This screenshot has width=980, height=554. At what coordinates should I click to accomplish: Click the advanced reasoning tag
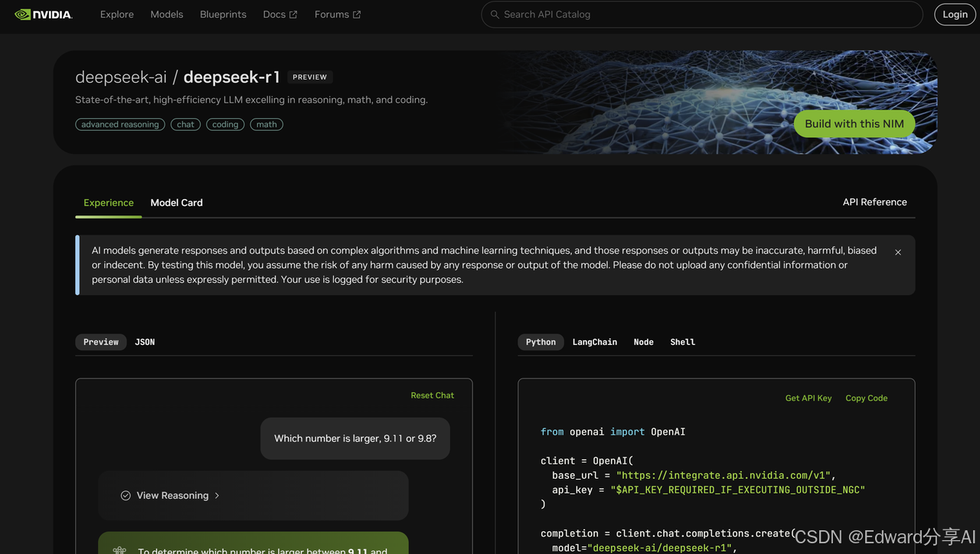point(120,124)
